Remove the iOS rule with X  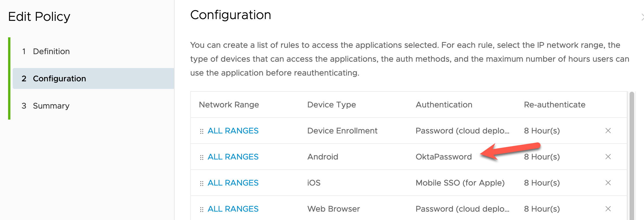click(x=608, y=183)
